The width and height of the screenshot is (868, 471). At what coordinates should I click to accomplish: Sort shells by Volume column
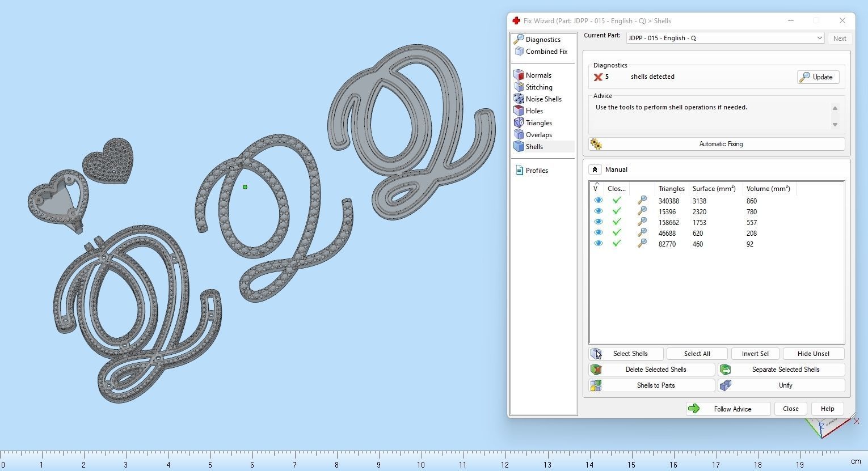coord(769,189)
